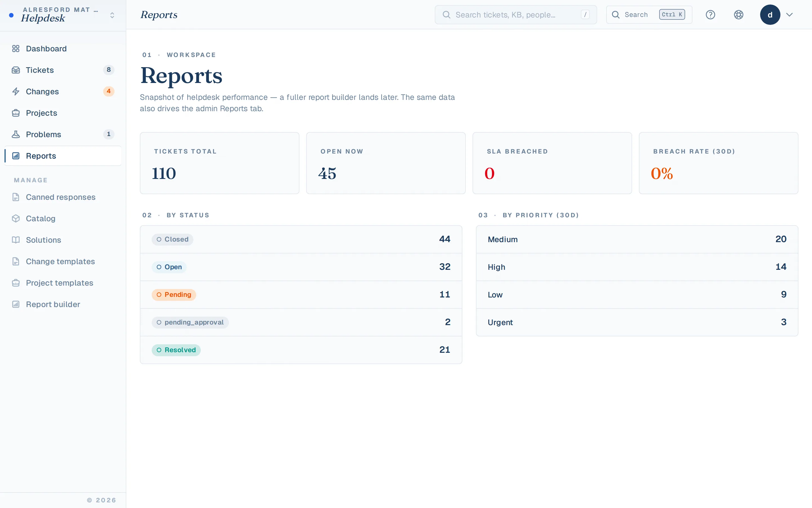The width and height of the screenshot is (812, 508).
Task: Click the Catalog box icon
Action: (16, 219)
